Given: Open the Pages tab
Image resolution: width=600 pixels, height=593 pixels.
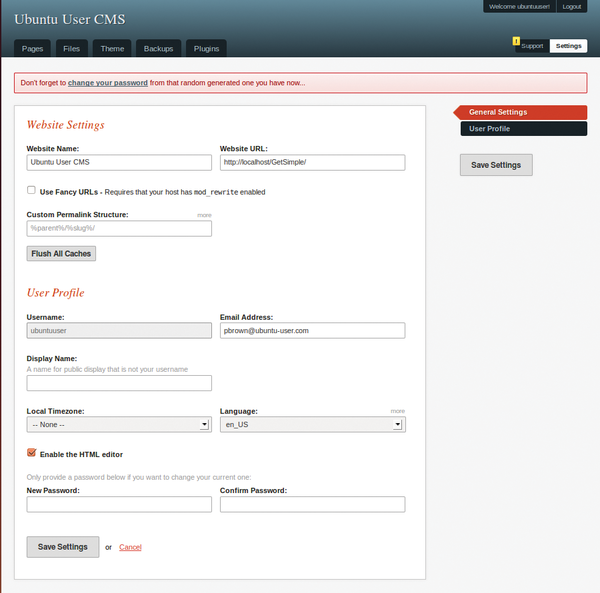Looking at the screenshot, I should (x=32, y=49).
